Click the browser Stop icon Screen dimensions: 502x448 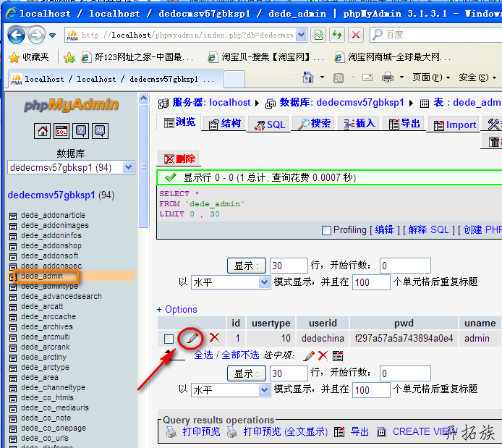pos(356,35)
